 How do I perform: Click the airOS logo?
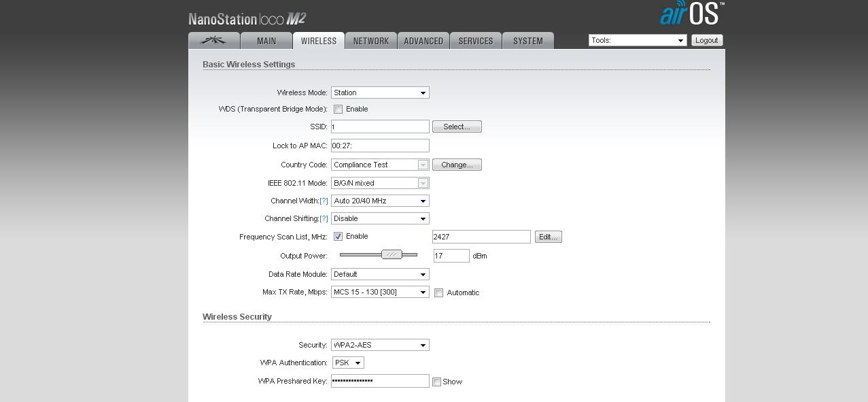pyautogui.click(x=691, y=14)
